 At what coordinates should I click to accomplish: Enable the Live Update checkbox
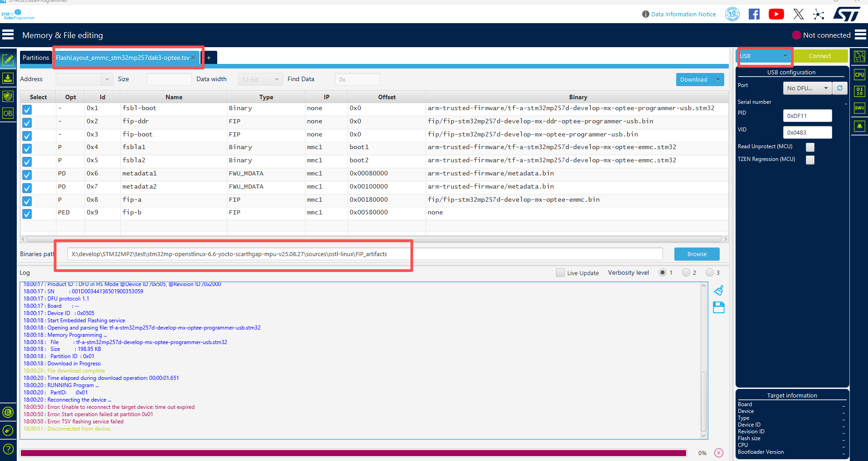coord(560,272)
